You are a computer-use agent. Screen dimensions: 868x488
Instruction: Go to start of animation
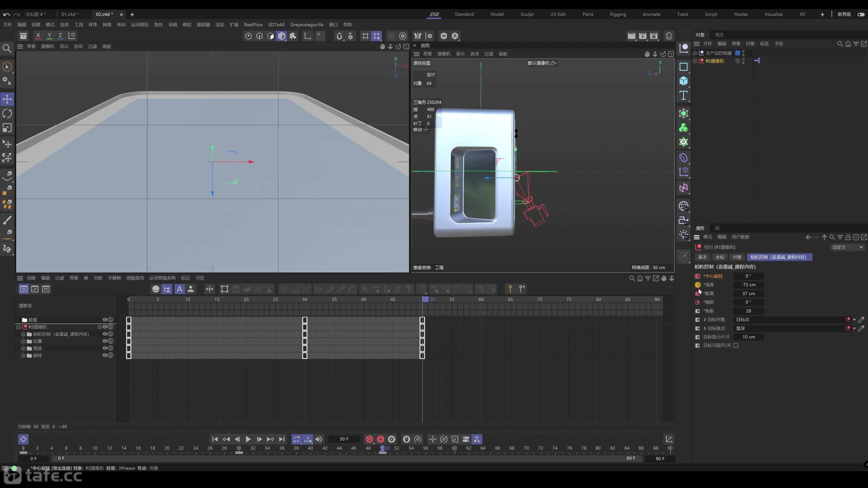pos(215,439)
